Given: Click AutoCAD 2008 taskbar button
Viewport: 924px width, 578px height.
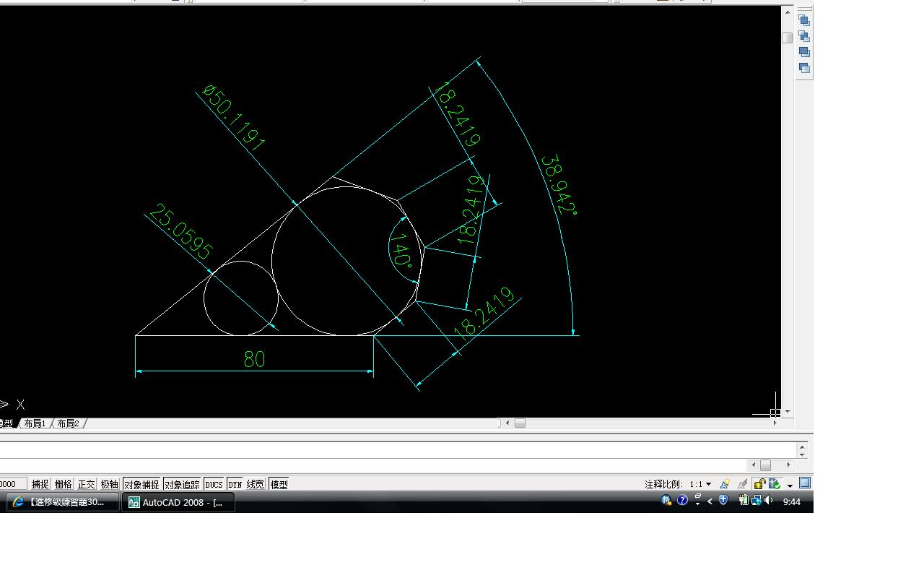Looking at the screenshot, I should [x=178, y=501].
